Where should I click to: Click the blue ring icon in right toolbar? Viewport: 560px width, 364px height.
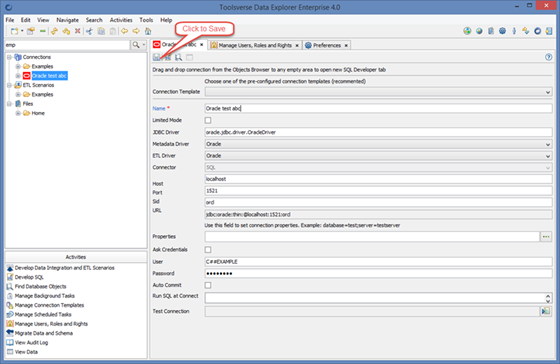pos(538,31)
